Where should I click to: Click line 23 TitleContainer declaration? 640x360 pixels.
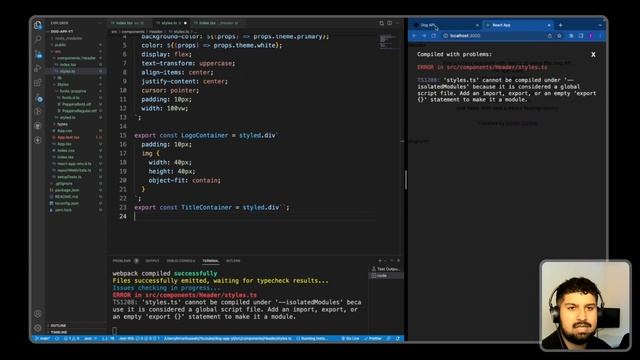pyautogui.click(x=211, y=207)
